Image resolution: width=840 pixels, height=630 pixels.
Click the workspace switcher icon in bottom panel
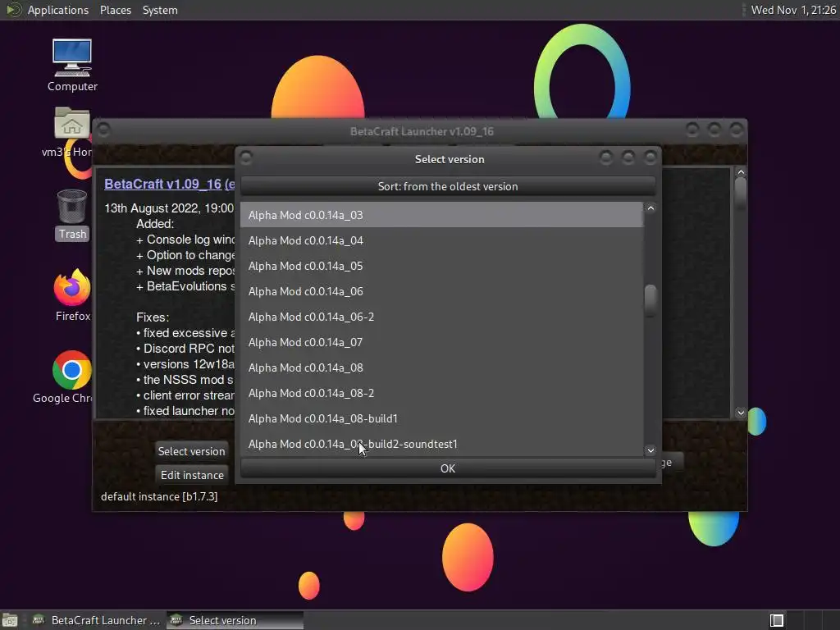click(776, 620)
